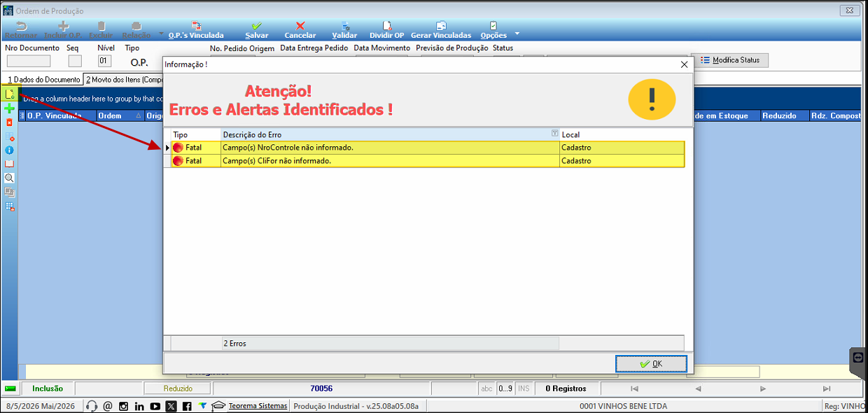The height and width of the screenshot is (413, 868).
Task: Sort by Tipo column in dialog
Action: tap(196, 134)
